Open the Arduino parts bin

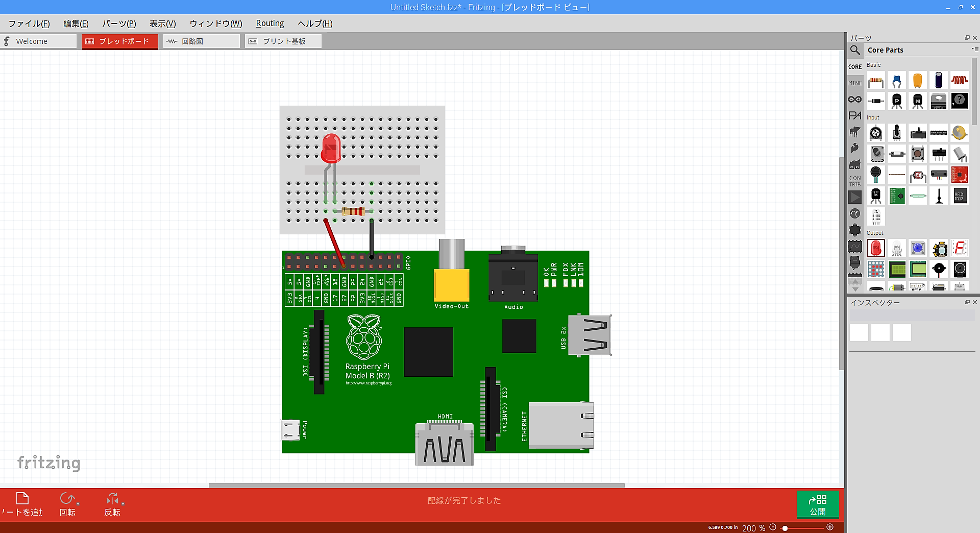click(855, 99)
